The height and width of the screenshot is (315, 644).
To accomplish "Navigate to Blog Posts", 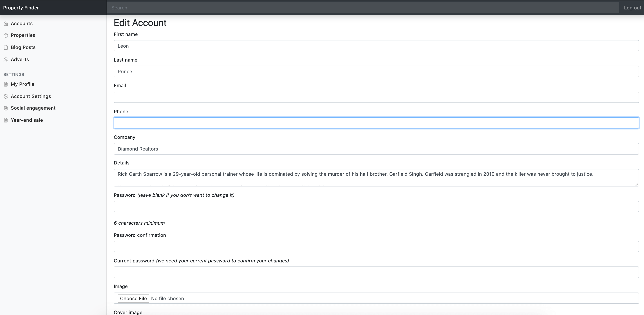I will pyautogui.click(x=23, y=47).
